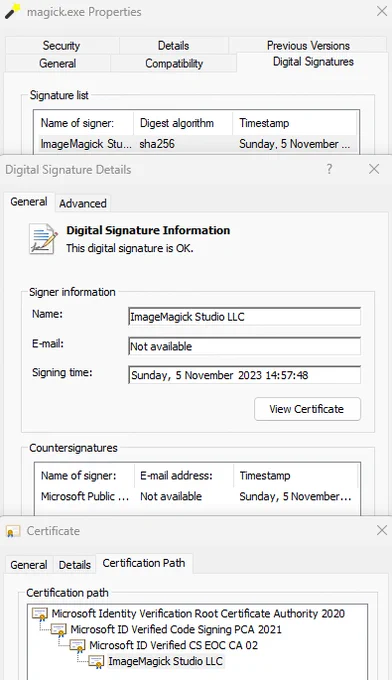
Task: Click the sha256 digest cell
Action: [157, 144]
